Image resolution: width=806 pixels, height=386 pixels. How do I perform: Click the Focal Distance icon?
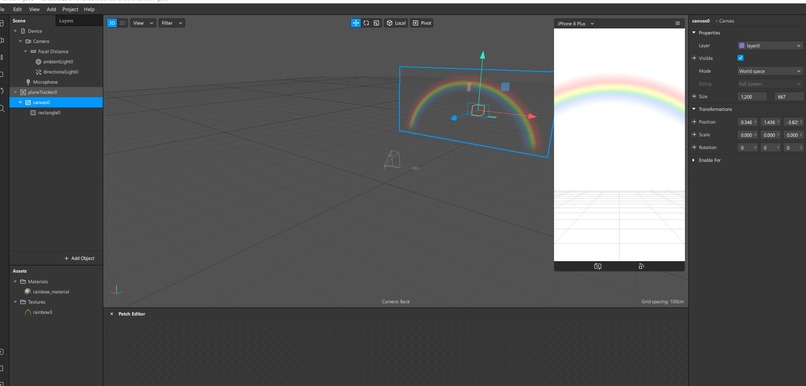(x=33, y=51)
